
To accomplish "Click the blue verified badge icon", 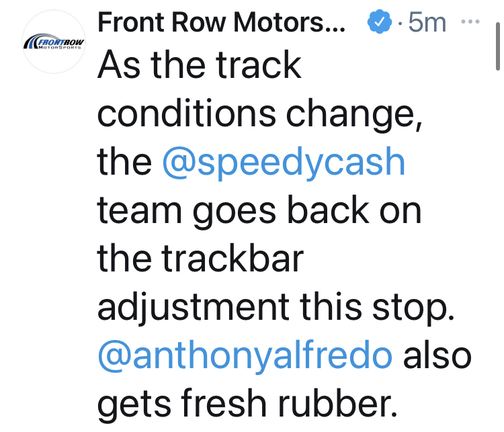I will 379,23.
